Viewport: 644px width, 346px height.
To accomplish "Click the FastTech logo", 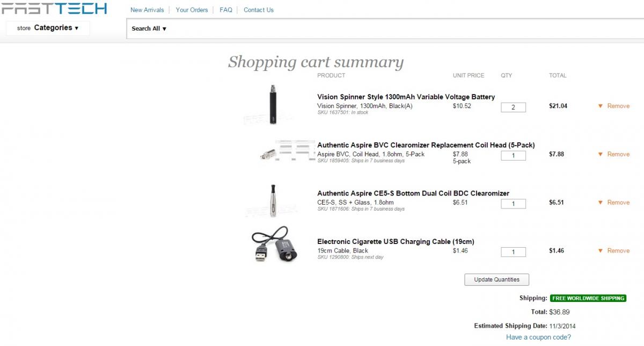I will pyautogui.click(x=54, y=8).
